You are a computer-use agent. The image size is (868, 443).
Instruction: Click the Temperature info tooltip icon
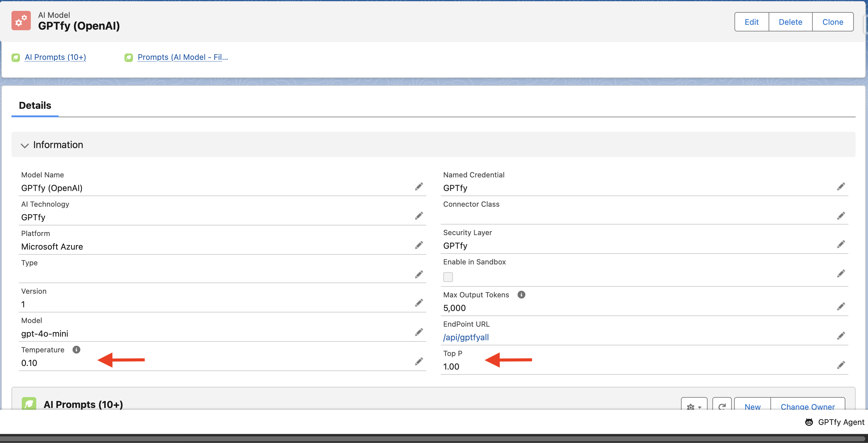(x=76, y=350)
